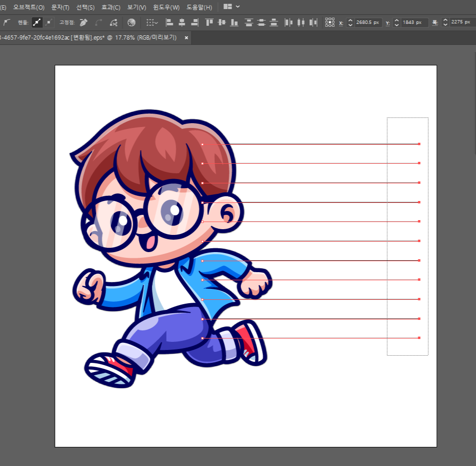Open the 오브젝트(O) menu
This screenshot has width=476, height=466.
pos(29,7)
